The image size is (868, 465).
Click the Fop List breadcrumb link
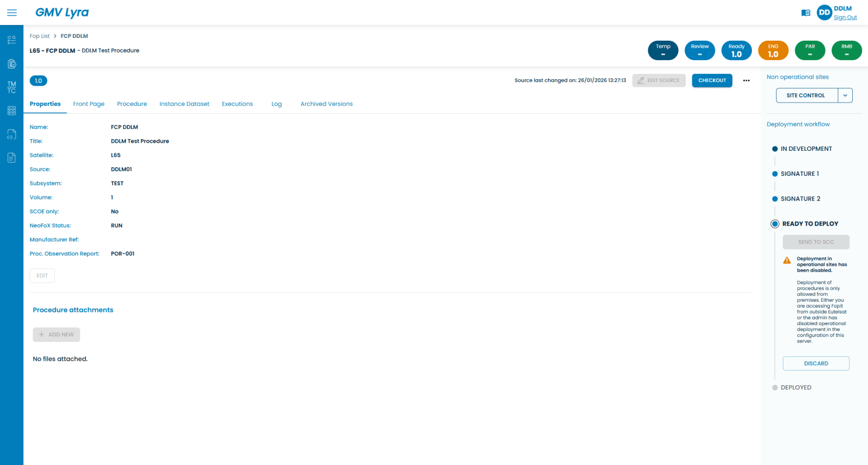pos(40,36)
